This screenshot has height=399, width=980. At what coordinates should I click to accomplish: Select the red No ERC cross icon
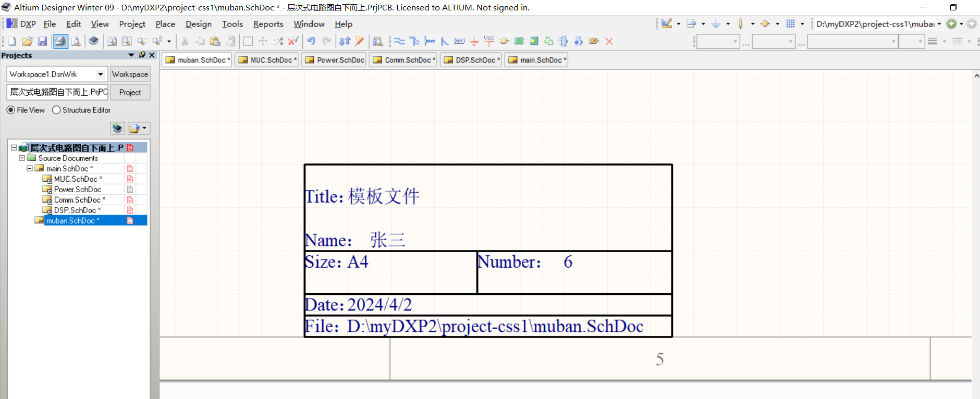point(609,41)
